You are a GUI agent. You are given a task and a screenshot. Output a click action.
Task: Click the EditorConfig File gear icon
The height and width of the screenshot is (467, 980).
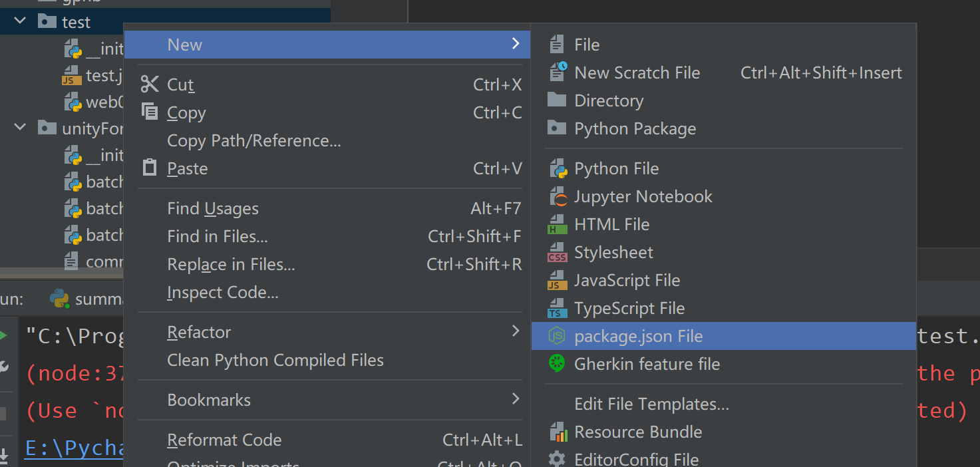pyautogui.click(x=556, y=459)
